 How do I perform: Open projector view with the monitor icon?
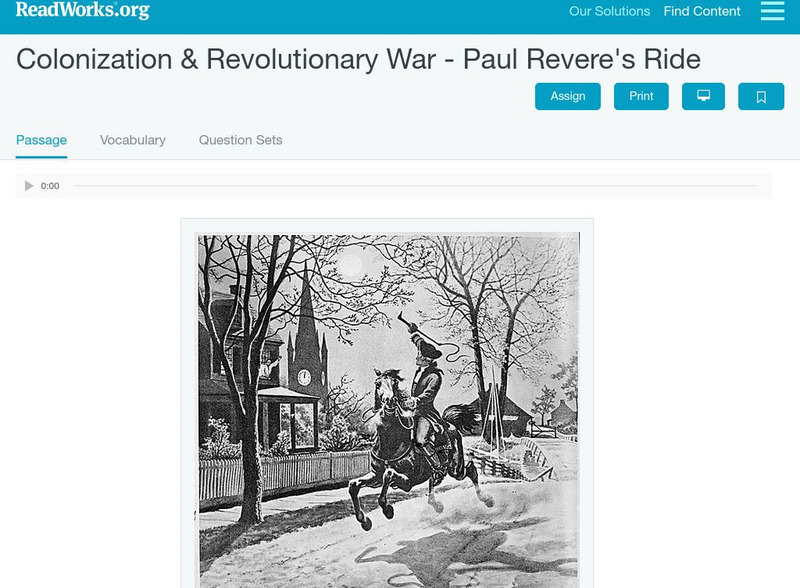(x=703, y=96)
